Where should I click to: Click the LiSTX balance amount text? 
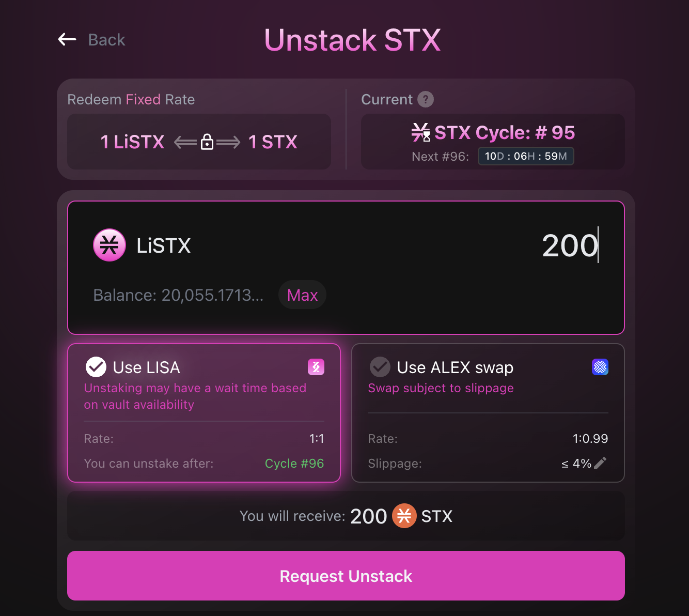[178, 295]
